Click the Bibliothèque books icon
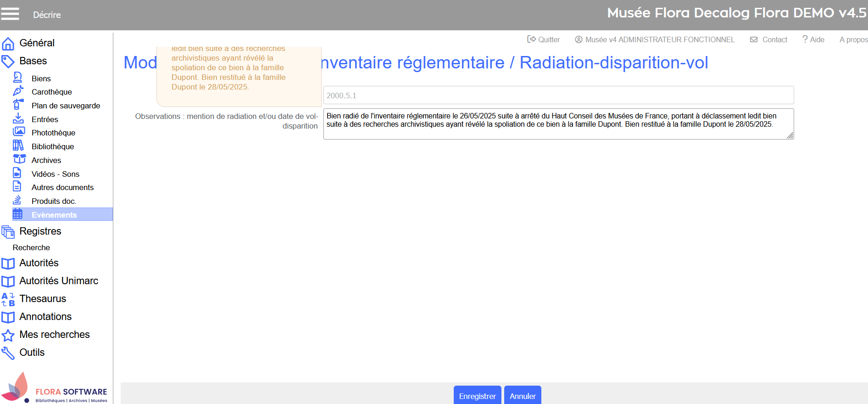Image resolution: width=868 pixels, height=404 pixels. pyautogui.click(x=18, y=146)
